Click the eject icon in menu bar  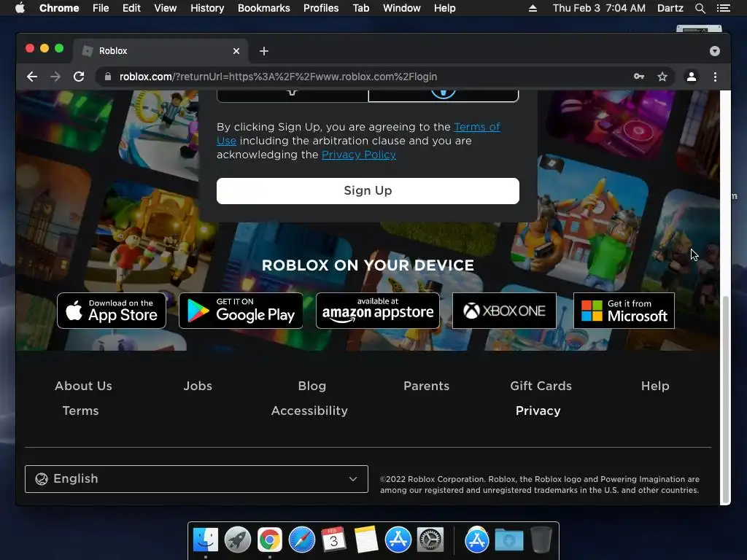(x=533, y=8)
